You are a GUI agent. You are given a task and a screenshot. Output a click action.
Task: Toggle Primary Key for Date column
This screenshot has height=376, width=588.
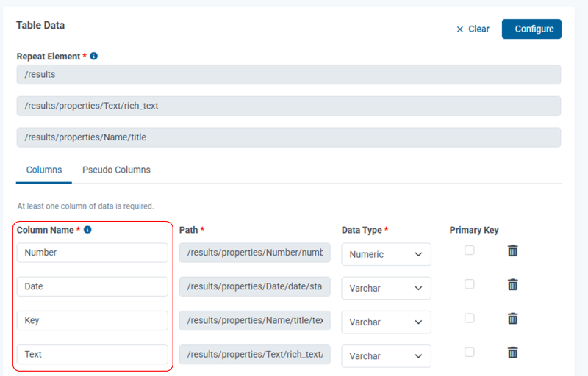point(470,284)
